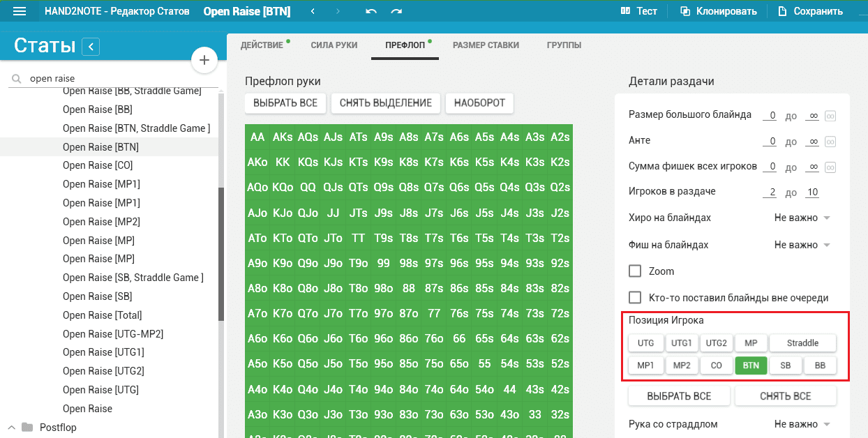Click Сохранить to save the stat

(810, 11)
